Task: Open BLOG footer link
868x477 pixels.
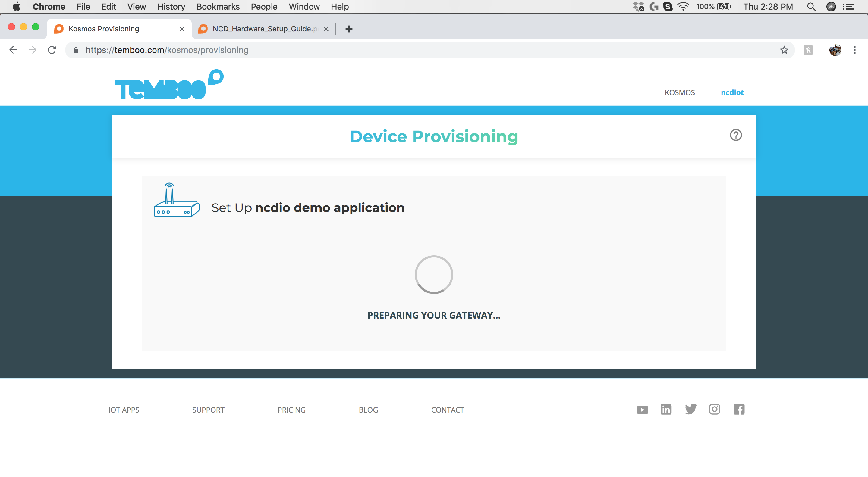Action: (x=368, y=410)
